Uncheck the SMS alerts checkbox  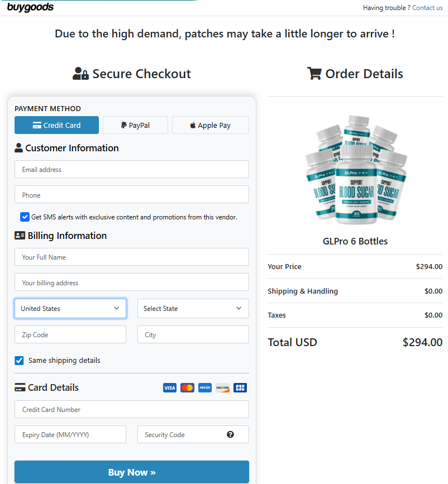click(25, 217)
